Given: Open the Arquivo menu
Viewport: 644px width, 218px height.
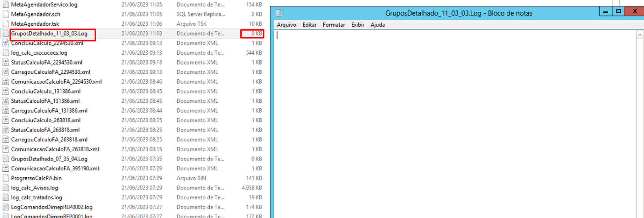Looking at the screenshot, I should click(286, 25).
